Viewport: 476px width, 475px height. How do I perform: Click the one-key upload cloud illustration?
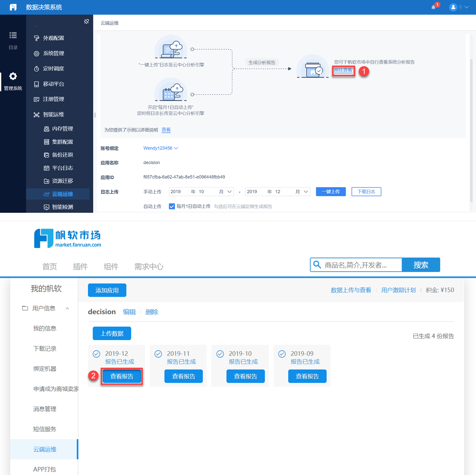coord(171,47)
